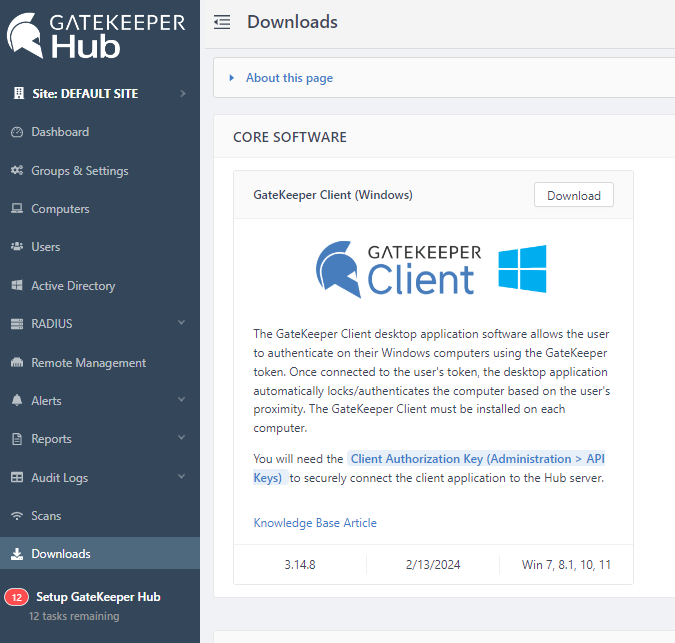Viewport: 675px width, 643px height.
Task: Expand the About this page section
Action: click(x=288, y=78)
